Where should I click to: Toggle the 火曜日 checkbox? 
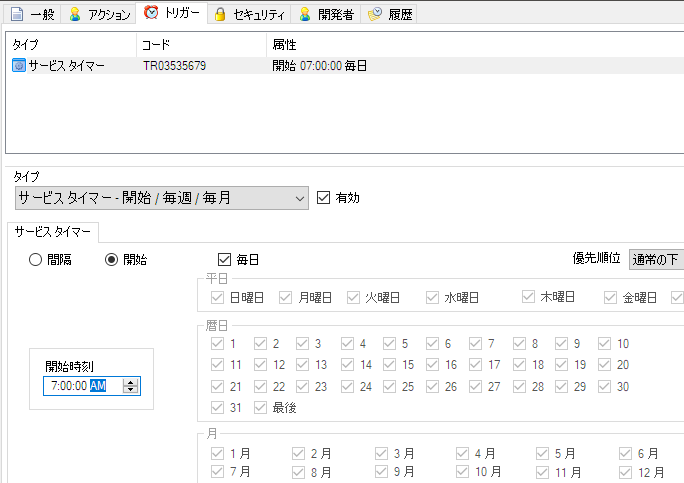coord(353,298)
